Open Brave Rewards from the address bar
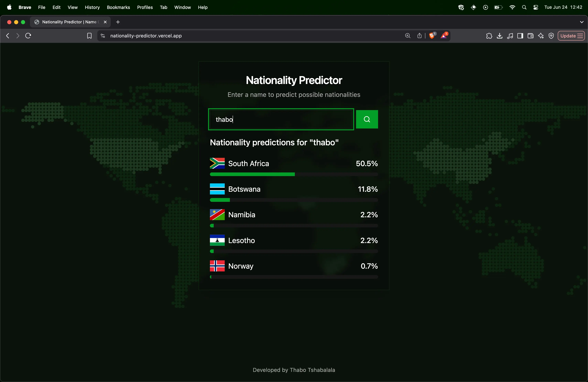This screenshot has width=588, height=382. coord(444,36)
